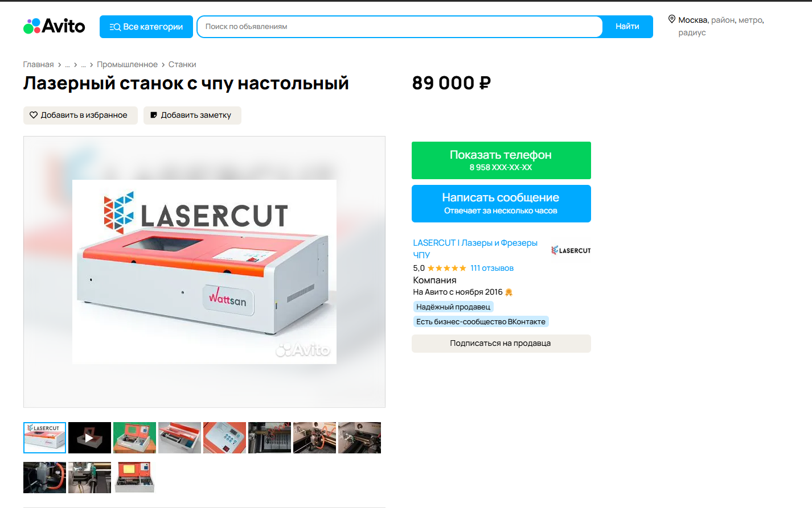Click the Найти search button

(x=628, y=27)
